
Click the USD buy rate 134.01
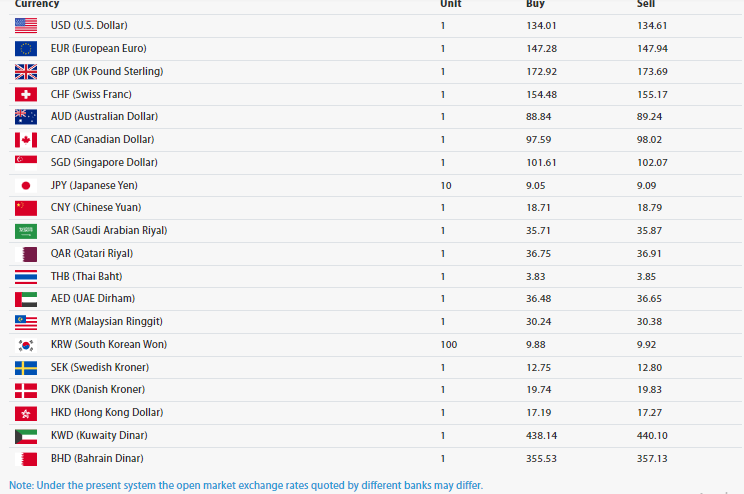[540, 25]
